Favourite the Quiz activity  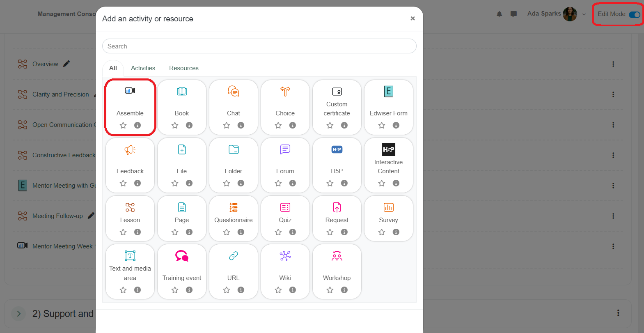(278, 232)
